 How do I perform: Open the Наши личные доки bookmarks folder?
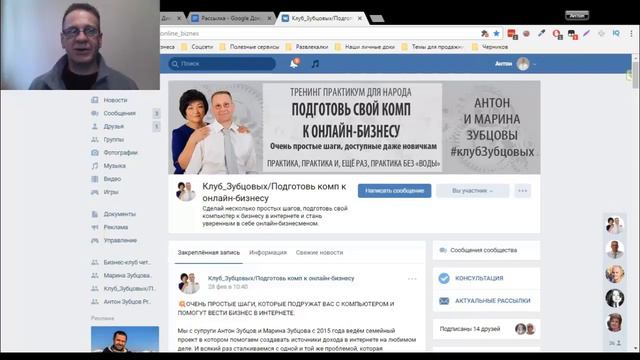coord(364,47)
